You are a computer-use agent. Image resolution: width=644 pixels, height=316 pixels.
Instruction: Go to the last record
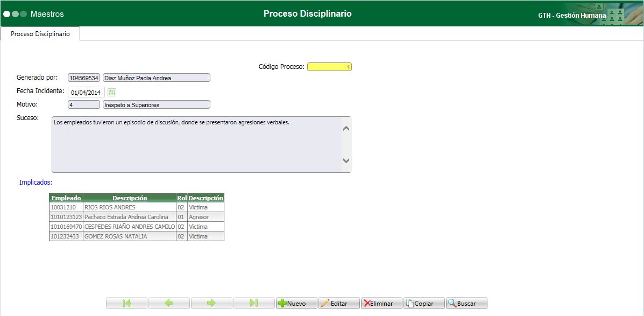(x=254, y=303)
